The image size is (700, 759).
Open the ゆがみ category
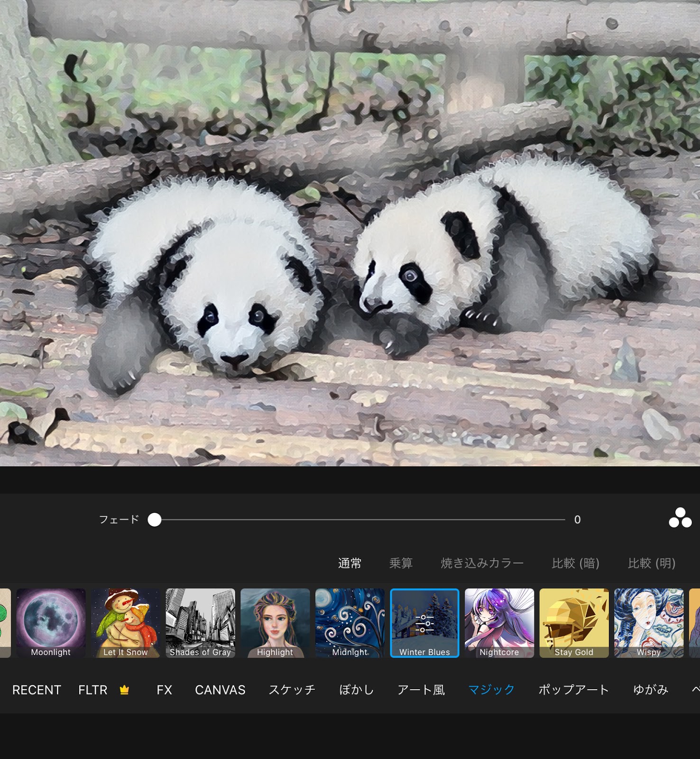(x=651, y=690)
